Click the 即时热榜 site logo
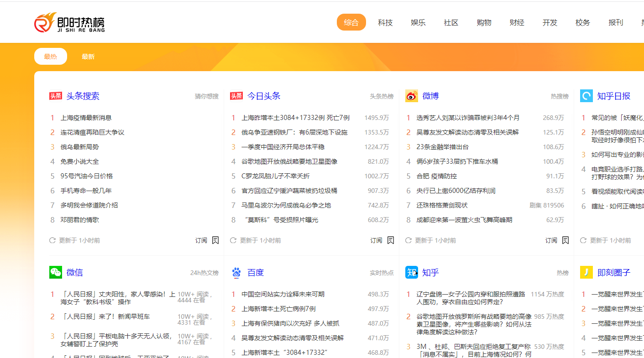This screenshot has height=358, width=644. point(69,22)
